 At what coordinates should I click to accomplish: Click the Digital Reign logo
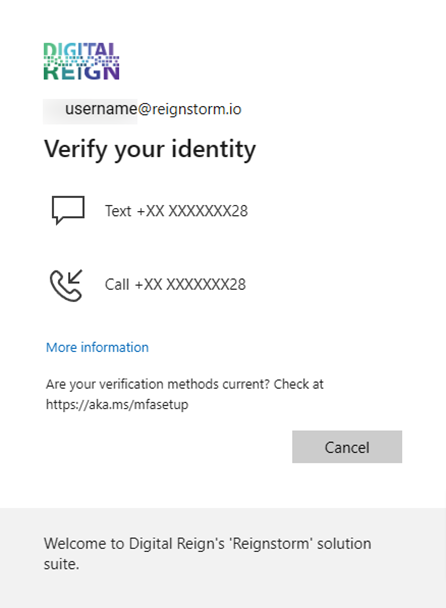click(x=81, y=61)
